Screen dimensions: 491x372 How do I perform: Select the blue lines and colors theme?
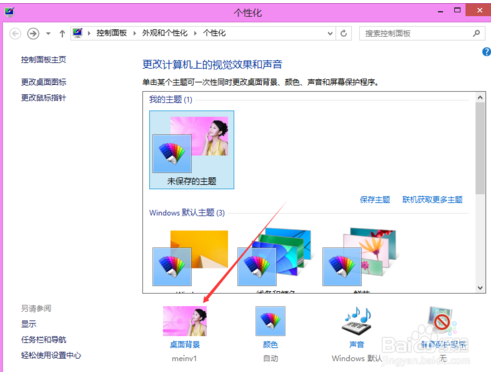tap(274, 257)
